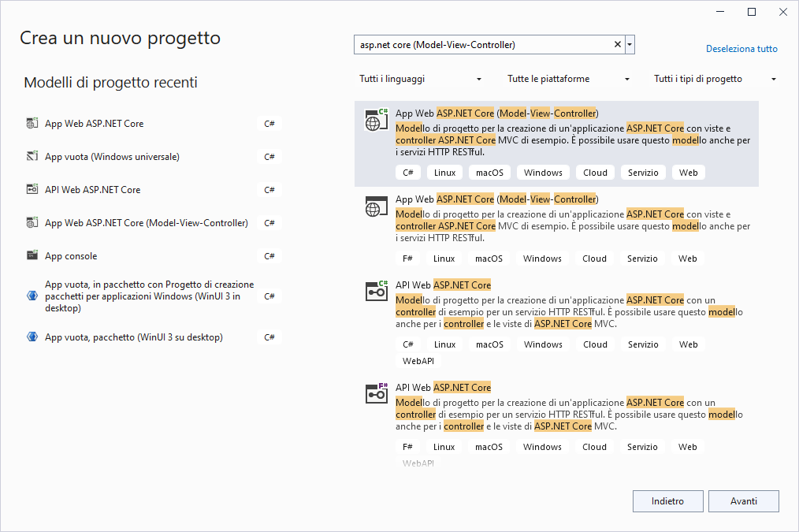799x532 pixels.
Task: Clear the search box with the X icon
Action: pyautogui.click(x=617, y=44)
